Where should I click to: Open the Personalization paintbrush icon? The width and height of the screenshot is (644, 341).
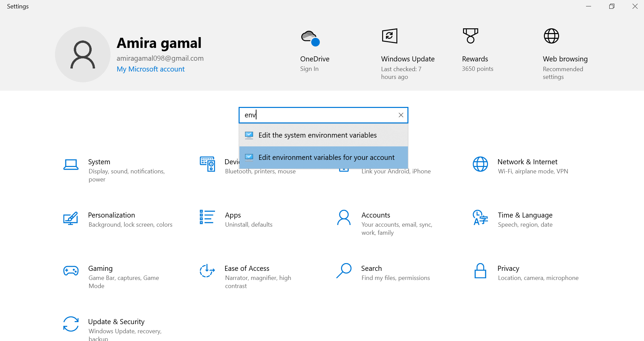[71, 218]
